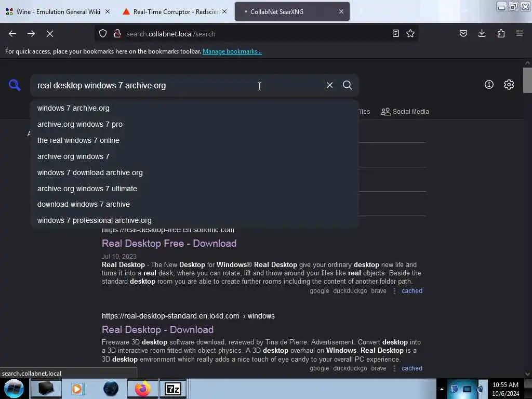Clear the search query with X

pos(329,85)
